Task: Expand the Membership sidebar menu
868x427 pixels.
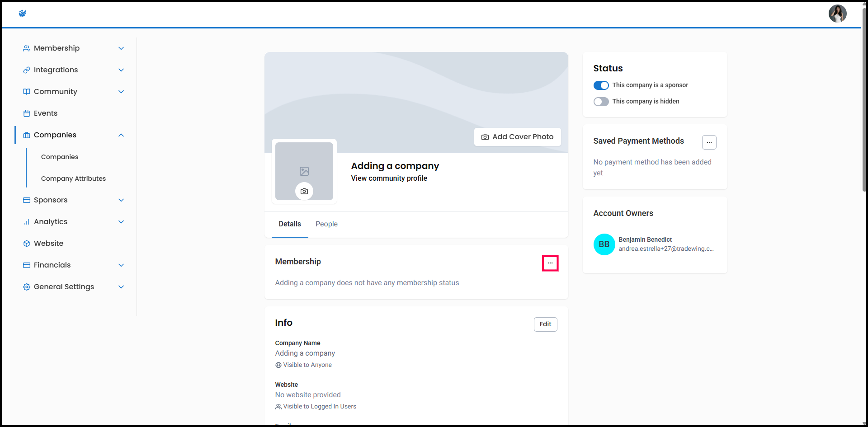Action: click(x=121, y=48)
